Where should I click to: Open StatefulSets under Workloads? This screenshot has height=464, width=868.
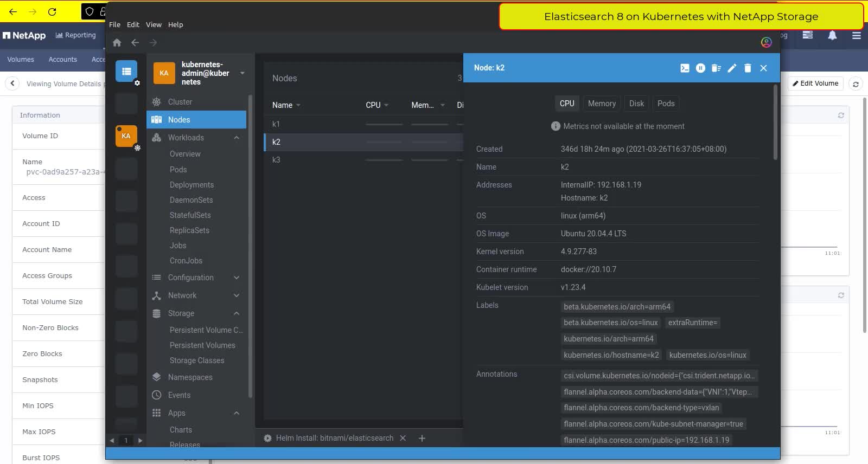(190, 215)
